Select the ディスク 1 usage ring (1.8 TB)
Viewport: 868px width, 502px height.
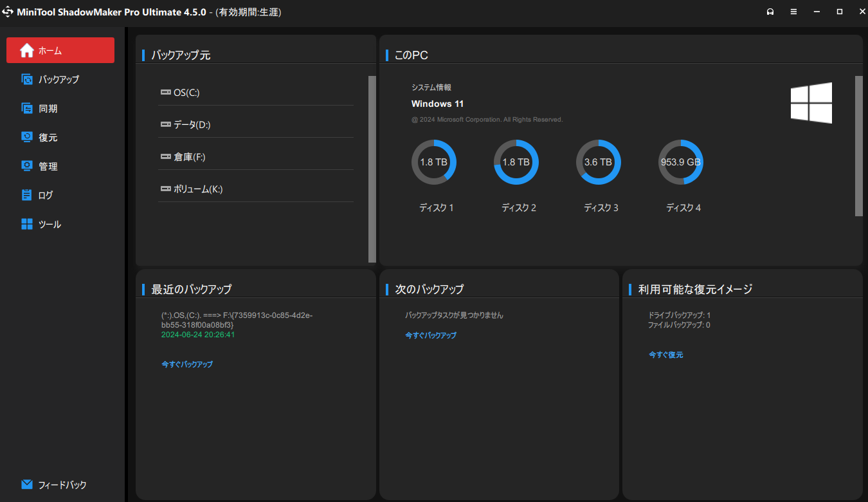tap(434, 162)
